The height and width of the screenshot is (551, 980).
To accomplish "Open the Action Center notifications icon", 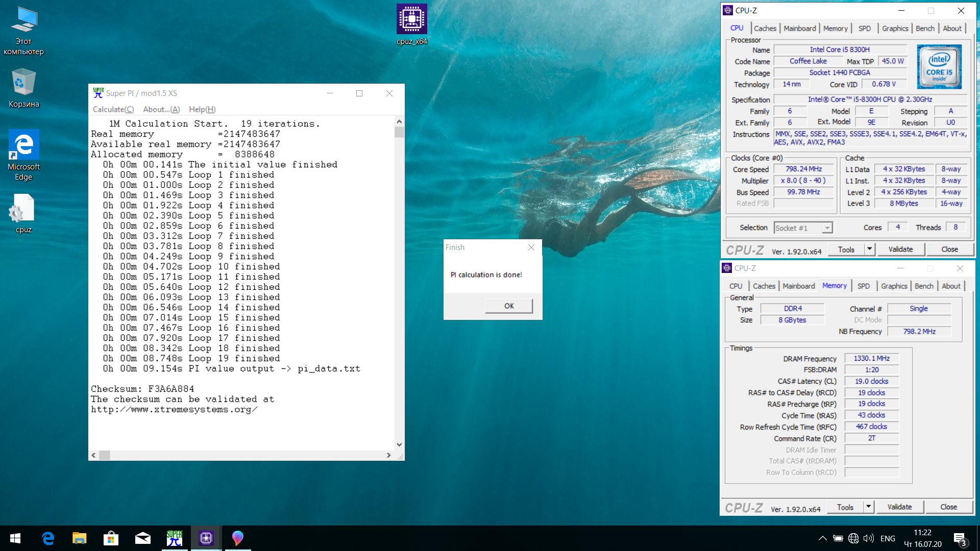I will (960, 539).
